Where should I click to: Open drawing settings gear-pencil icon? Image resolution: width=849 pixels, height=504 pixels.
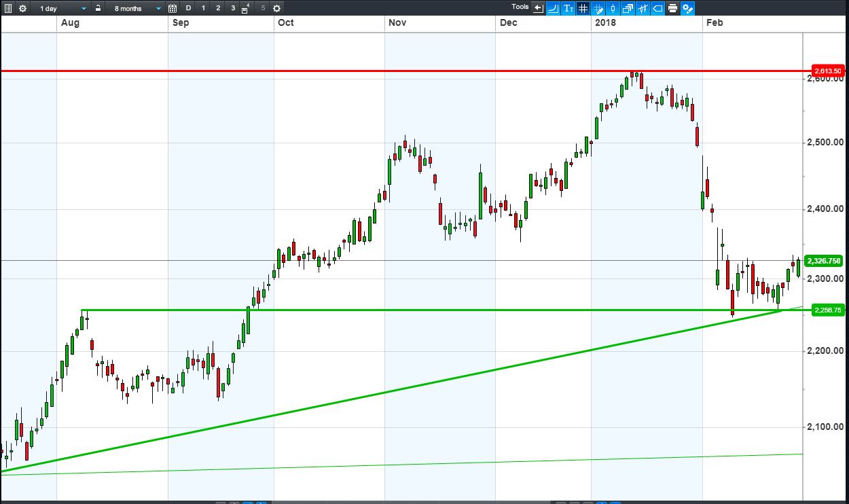[x=687, y=8]
